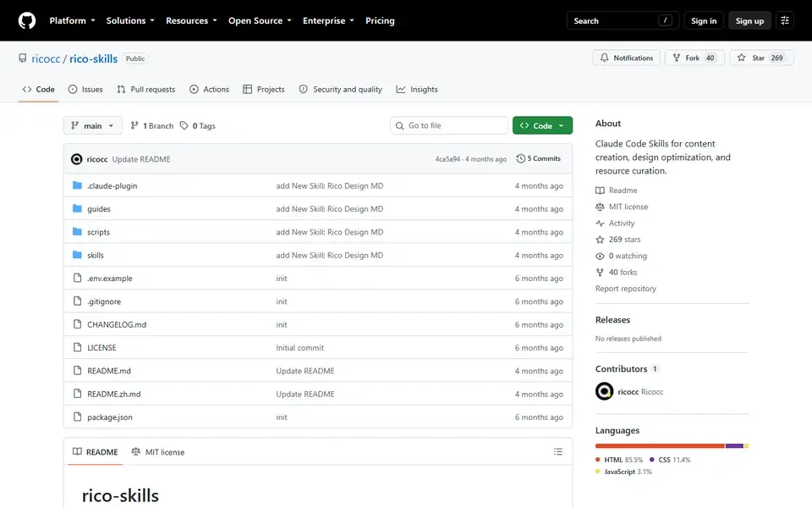This screenshot has width=812, height=508.
Task: Click the purple CSS segment of the languages bar
Action: click(x=734, y=446)
